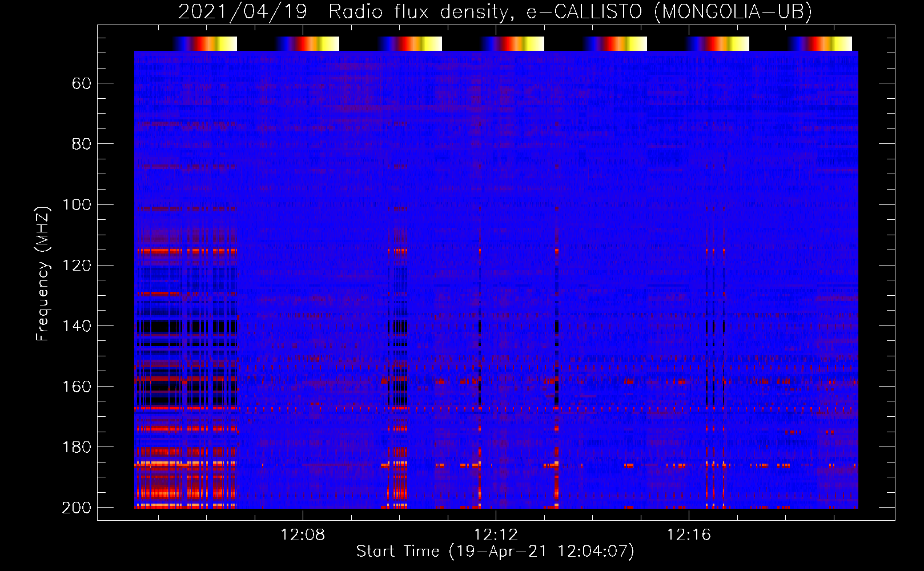
Task: Select the 100 MHz frequency tick label
Action: point(77,205)
